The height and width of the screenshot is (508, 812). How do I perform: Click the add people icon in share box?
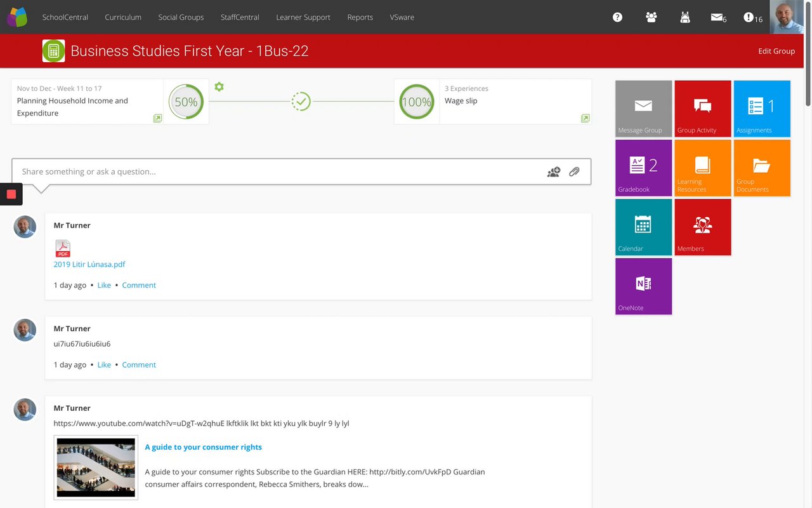pyautogui.click(x=554, y=171)
